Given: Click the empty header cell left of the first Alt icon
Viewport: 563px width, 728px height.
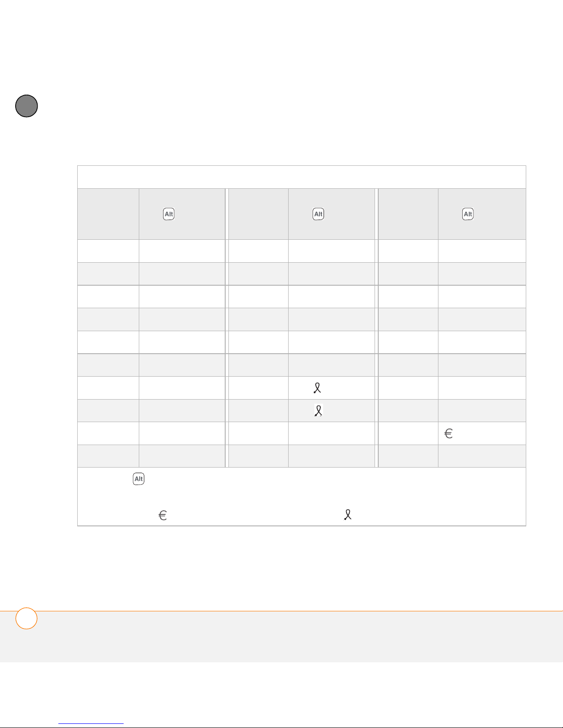Looking at the screenshot, I should coord(108,214).
